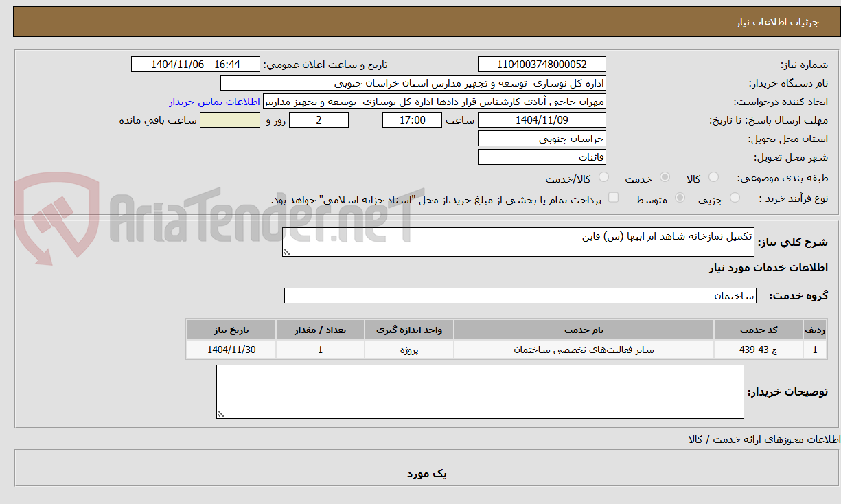
Task: Click the quantity cell next to پروژه
Action: (320, 350)
